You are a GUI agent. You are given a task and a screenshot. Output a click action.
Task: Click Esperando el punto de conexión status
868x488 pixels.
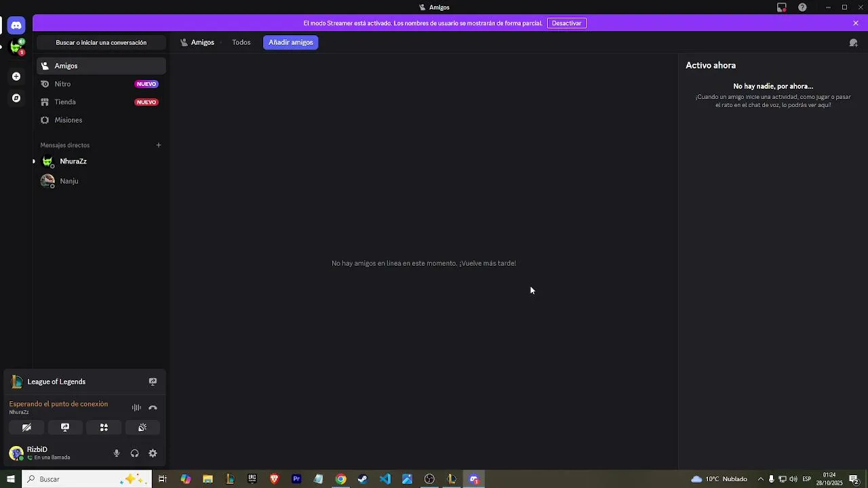pos(58,404)
